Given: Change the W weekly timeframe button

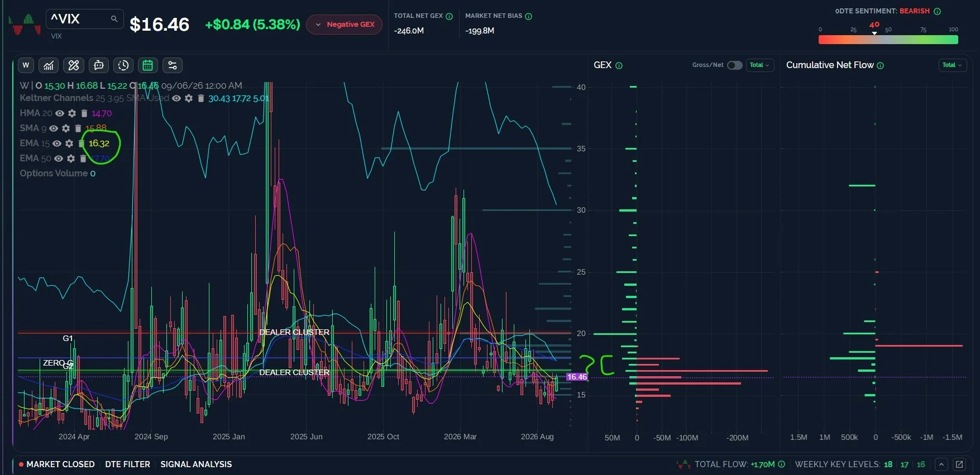Looking at the screenshot, I should pyautogui.click(x=26, y=65).
